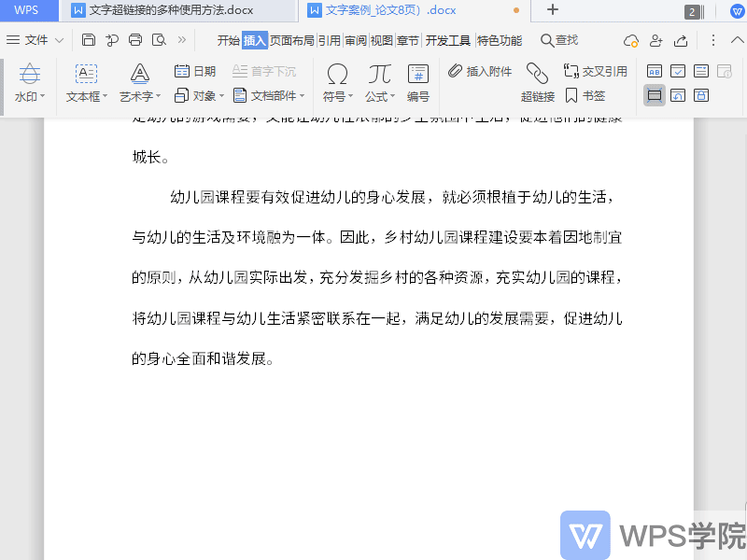Click the window count badge showing 2

693,11
